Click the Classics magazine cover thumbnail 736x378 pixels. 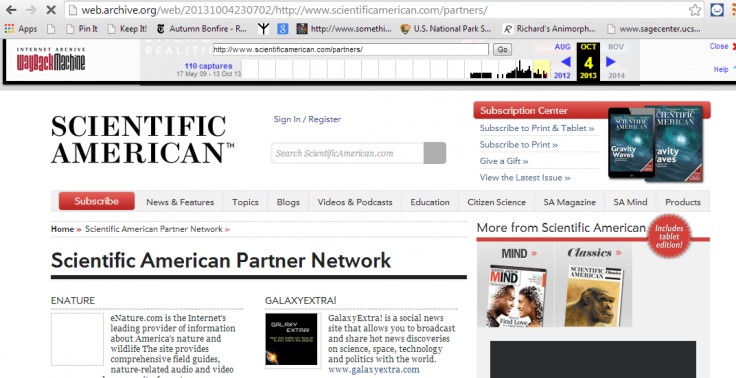594,296
